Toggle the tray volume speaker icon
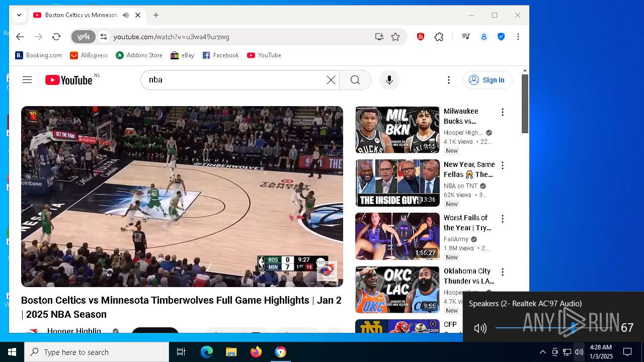Screen dimensions: 644x362 (x=579, y=352)
